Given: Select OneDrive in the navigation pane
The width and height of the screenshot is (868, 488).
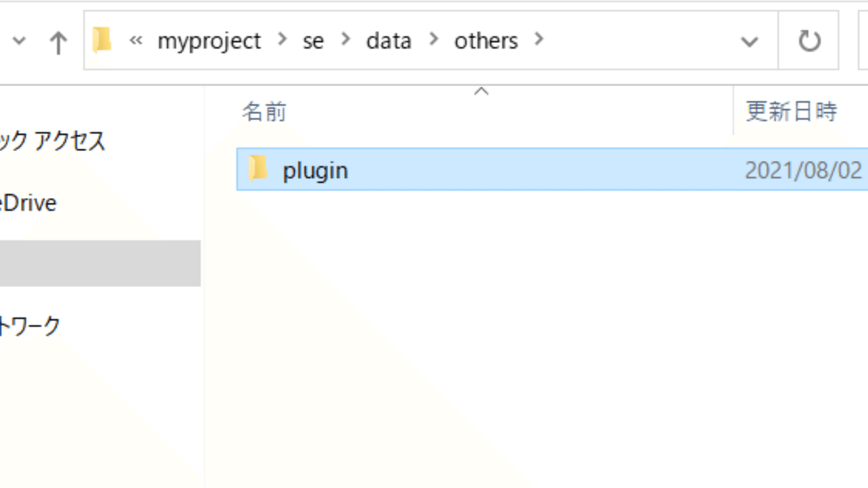Looking at the screenshot, I should click(x=28, y=203).
